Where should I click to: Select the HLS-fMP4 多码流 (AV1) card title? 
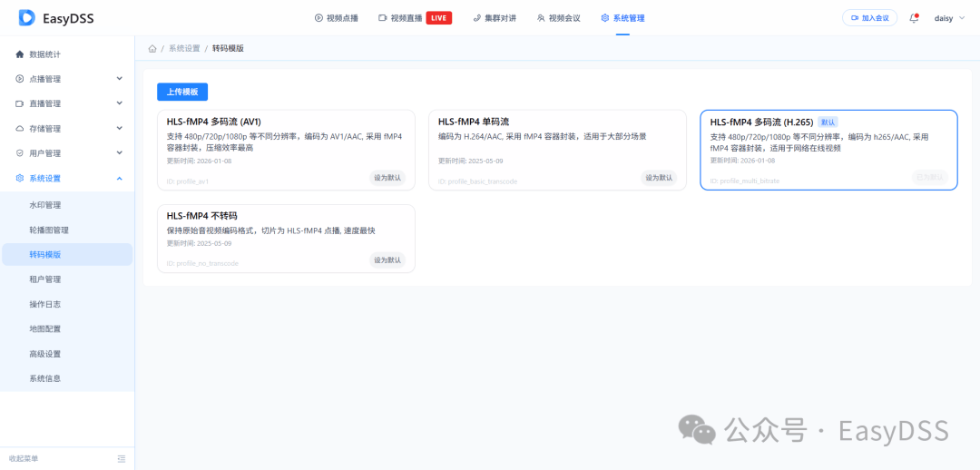point(214,122)
